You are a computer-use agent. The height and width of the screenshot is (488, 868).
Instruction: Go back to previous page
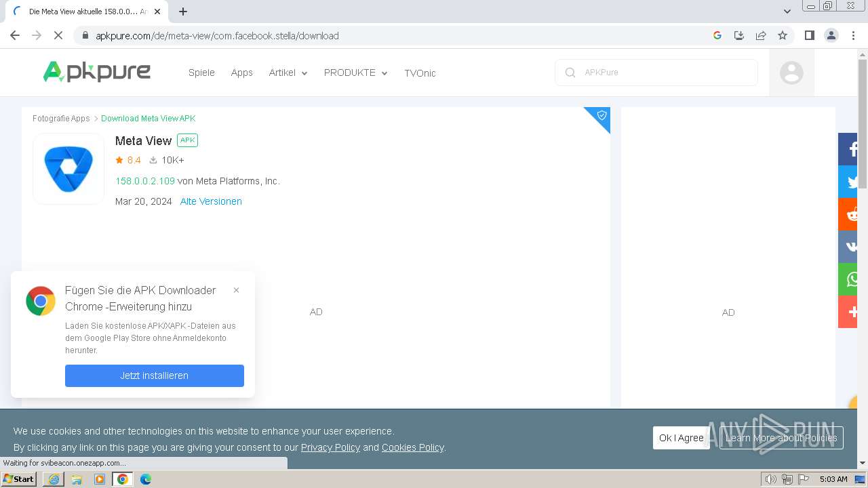(15, 35)
